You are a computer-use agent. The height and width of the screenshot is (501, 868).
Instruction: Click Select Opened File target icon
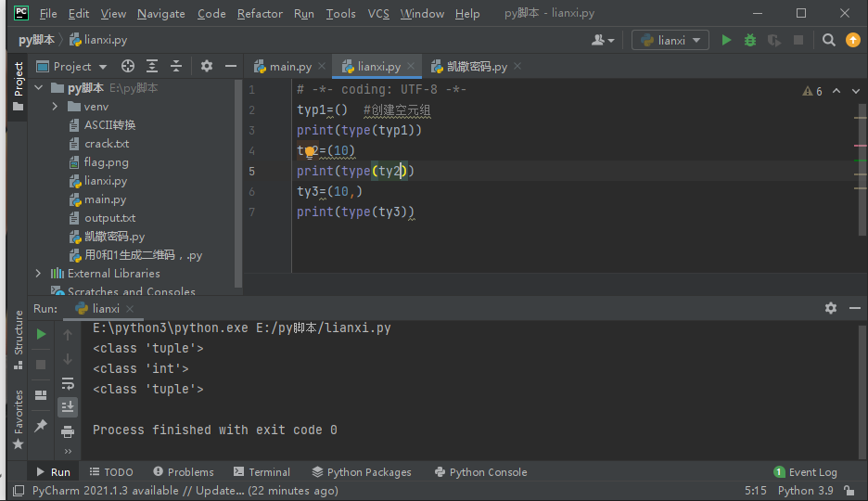coord(128,67)
